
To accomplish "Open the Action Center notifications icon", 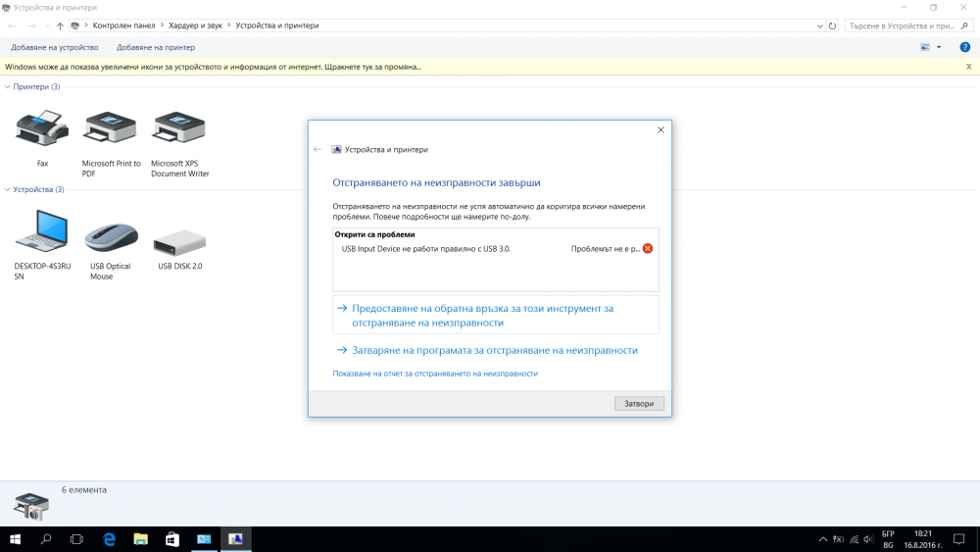I will [958, 539].
